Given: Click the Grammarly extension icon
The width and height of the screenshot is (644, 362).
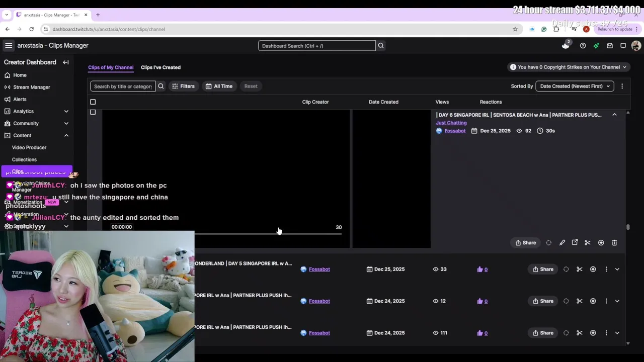Looking at the screenshot, I should point(544,29).
